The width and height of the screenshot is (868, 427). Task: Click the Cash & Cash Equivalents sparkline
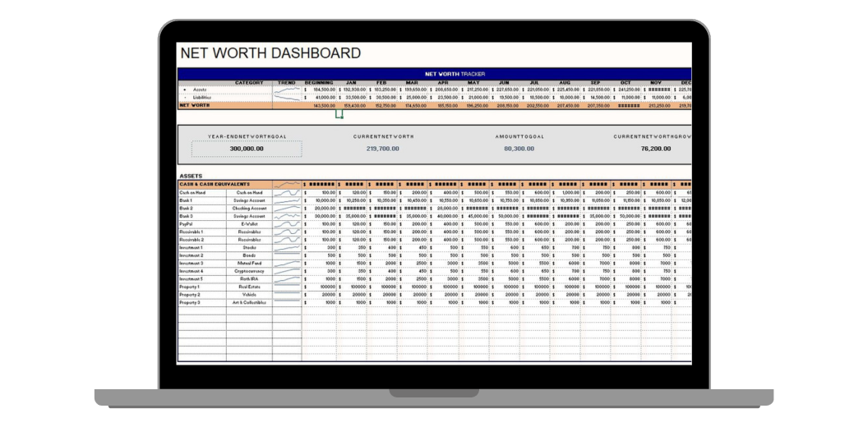287,185
